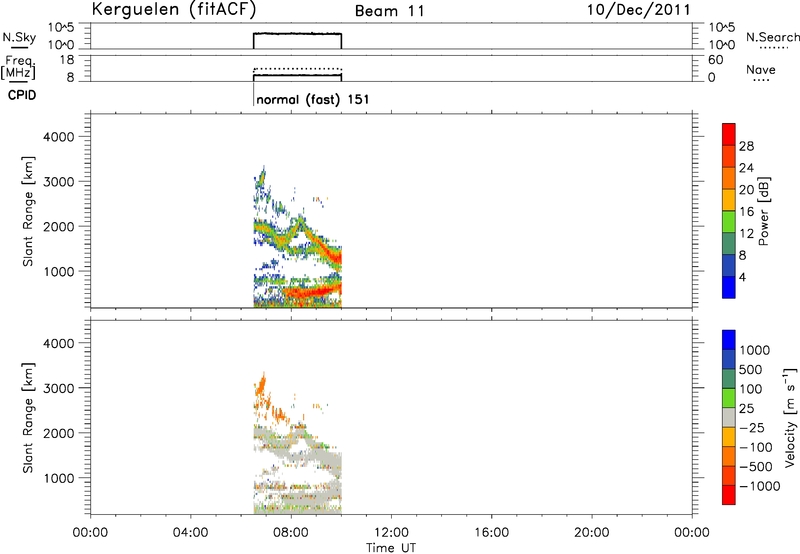Click the '16:00' time tick label
This screenshot has width=800, height=554.
[491, 533]
